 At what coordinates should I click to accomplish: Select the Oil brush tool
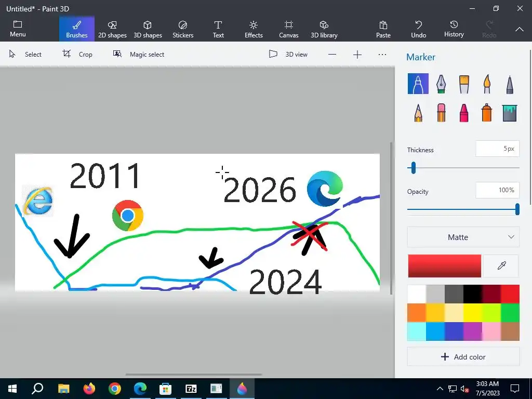point(464,84)
